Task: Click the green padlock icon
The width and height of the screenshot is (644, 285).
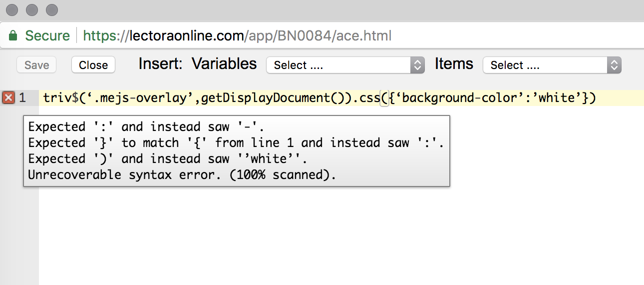Action: tap(13, 35)
